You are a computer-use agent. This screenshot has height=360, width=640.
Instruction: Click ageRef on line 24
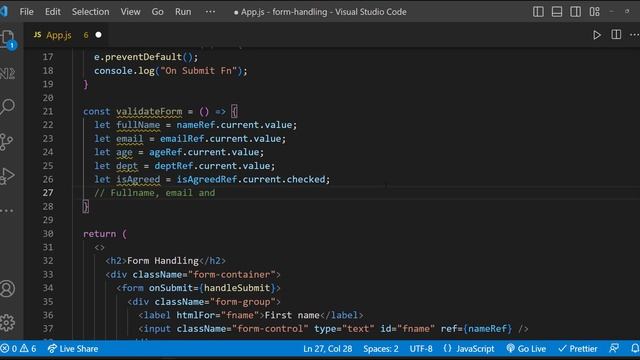coord(165,152)
